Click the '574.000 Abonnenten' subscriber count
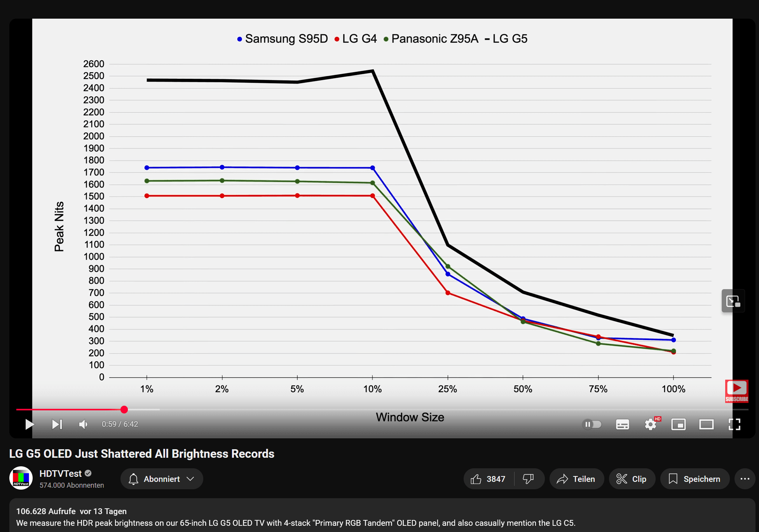 click(x=72, y=485)
